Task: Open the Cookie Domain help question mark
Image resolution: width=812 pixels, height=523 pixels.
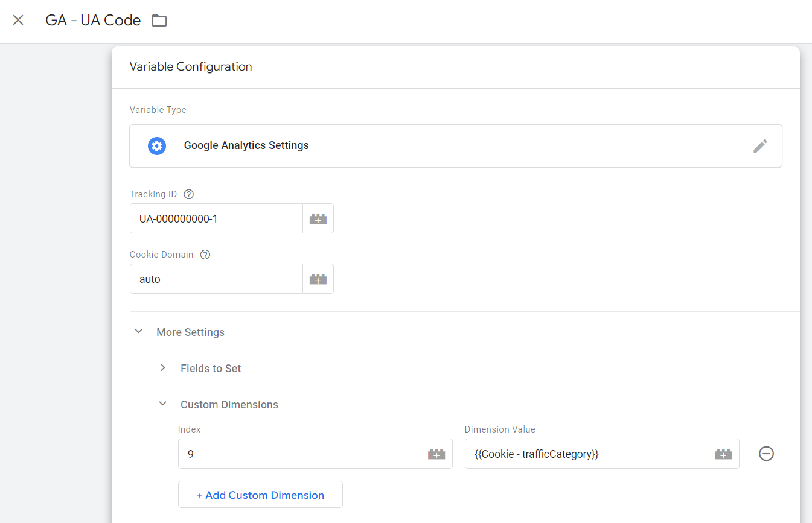Action: tap(205, 255)
